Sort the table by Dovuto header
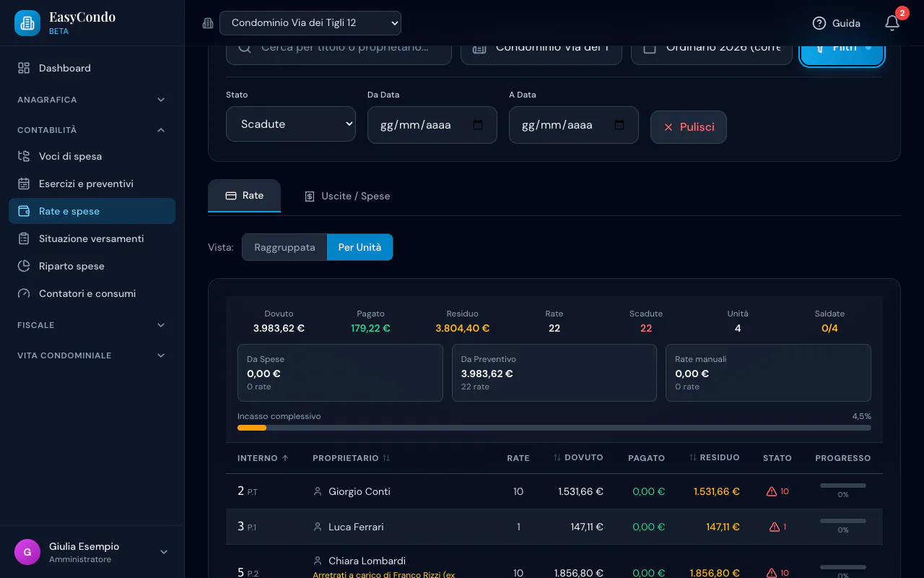The image size is (924, 578). (x=578, y=457)
